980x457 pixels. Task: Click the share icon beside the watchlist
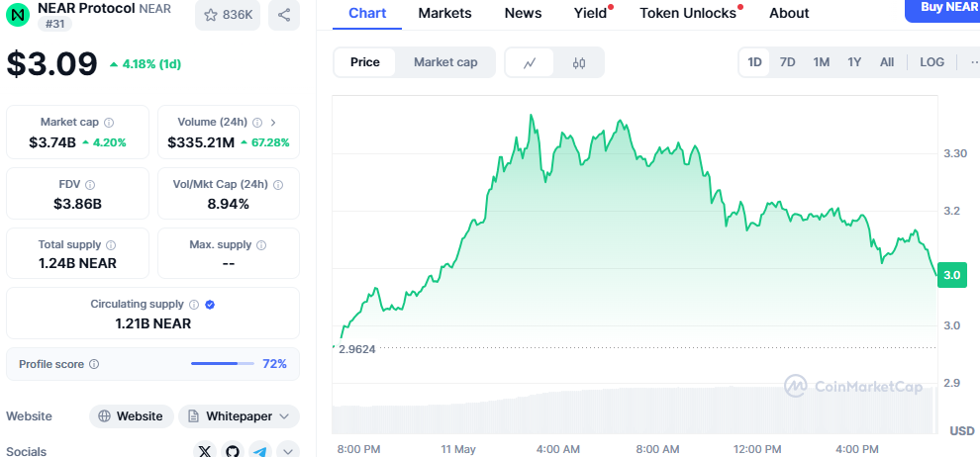click(284, 15)
